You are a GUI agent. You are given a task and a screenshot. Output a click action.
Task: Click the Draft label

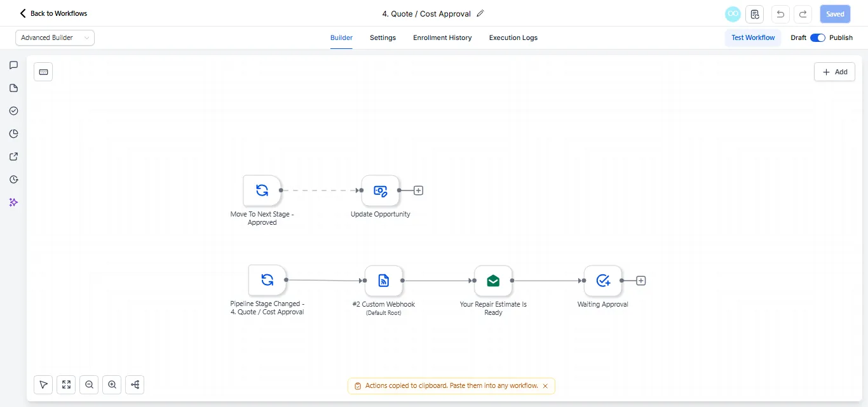tap(798, 38)
